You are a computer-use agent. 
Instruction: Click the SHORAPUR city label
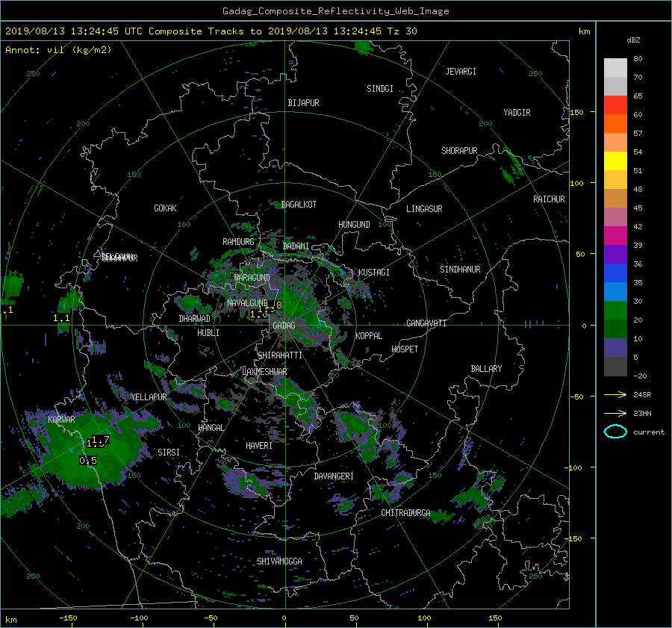point(459,151)
